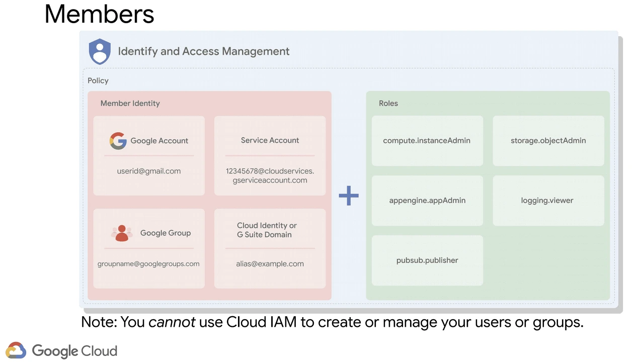Click the Google Cloud logo icon
Screen dimensions: 644x362
coord(16,350)
